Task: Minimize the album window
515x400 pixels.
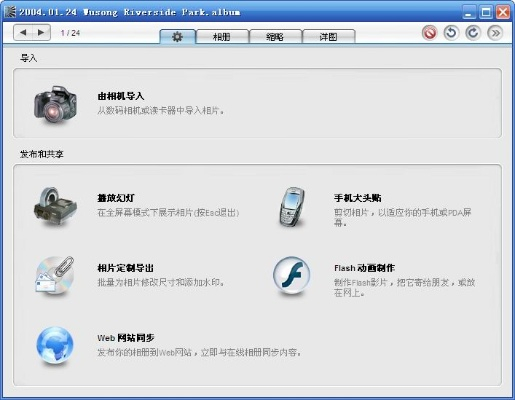Action: (x=469, y=13)
